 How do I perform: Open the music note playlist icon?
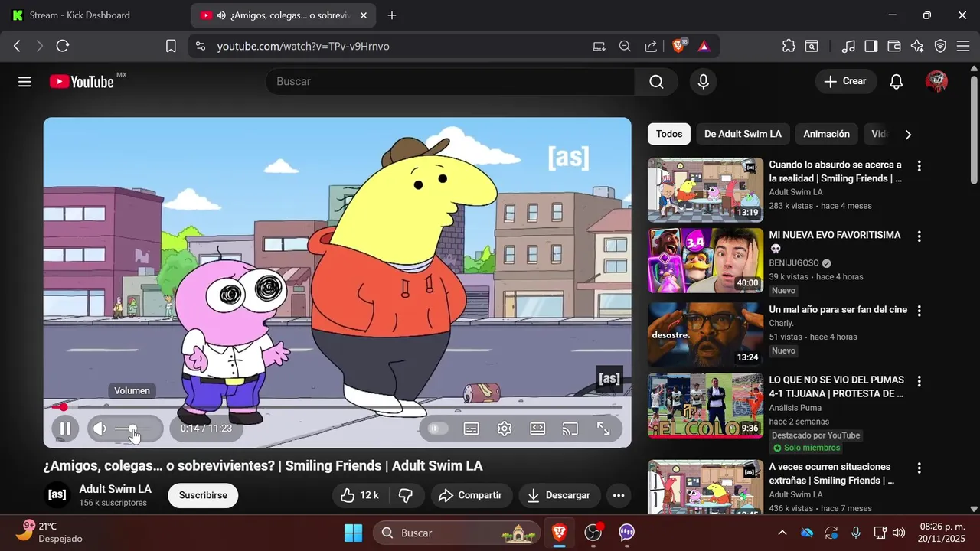click(x=848, y=46)
